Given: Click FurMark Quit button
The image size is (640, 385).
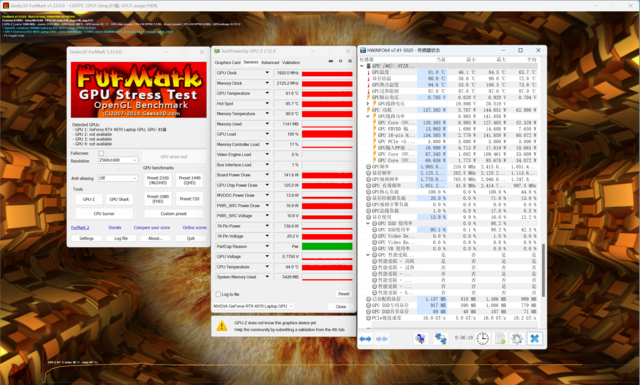Looking at the screenshot, I should 191,238.
